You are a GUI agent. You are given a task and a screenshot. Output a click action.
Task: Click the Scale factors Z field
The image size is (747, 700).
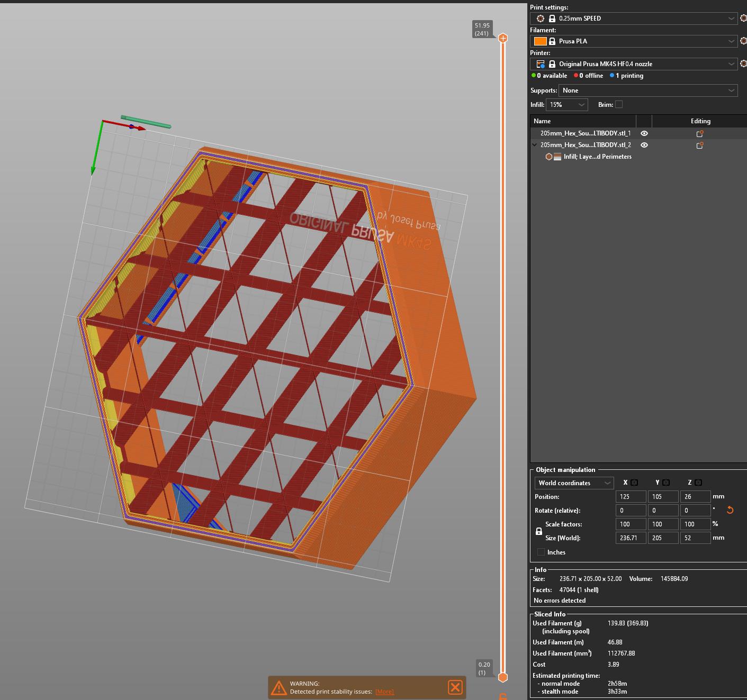695,524
